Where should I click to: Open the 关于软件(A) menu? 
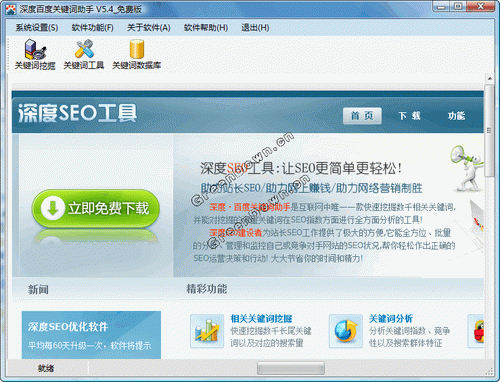149,28
